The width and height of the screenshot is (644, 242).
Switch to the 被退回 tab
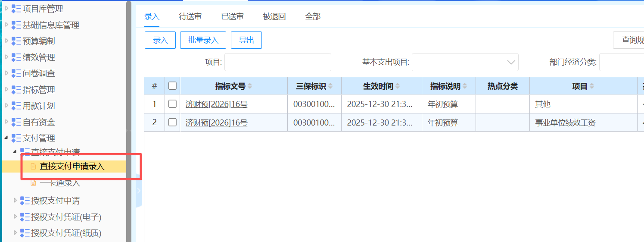click(x=274, y=16)
